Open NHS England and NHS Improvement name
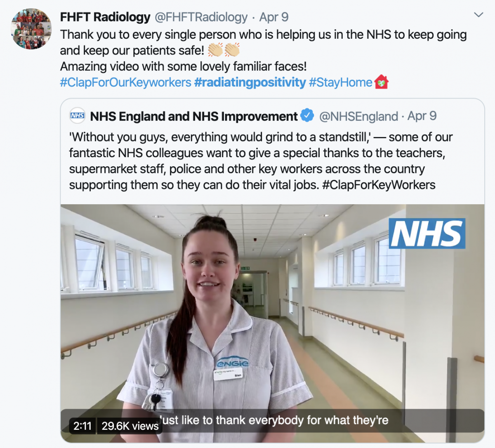The width and height of the screenshot is (495, 448). (x=193, y=116)
